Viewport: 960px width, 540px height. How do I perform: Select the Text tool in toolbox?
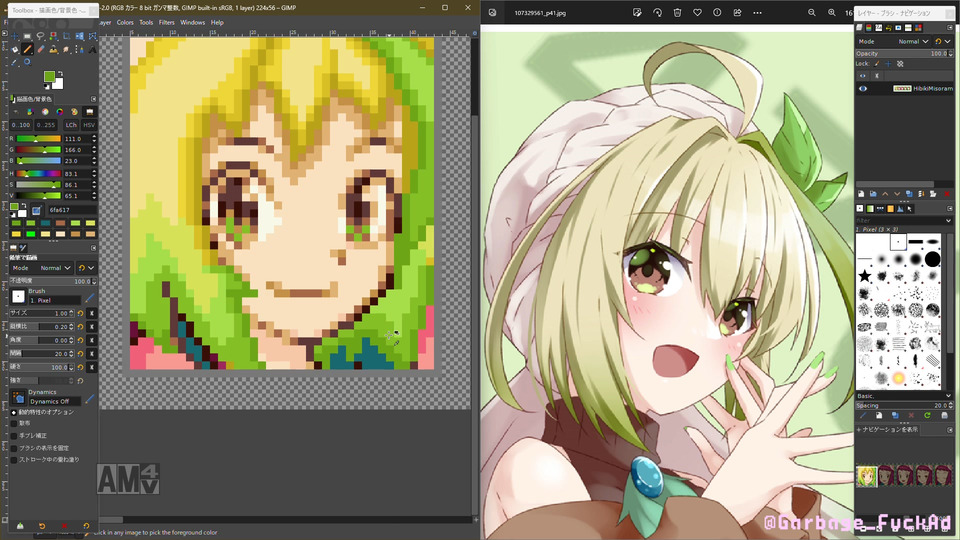click(x=92, y=50)
